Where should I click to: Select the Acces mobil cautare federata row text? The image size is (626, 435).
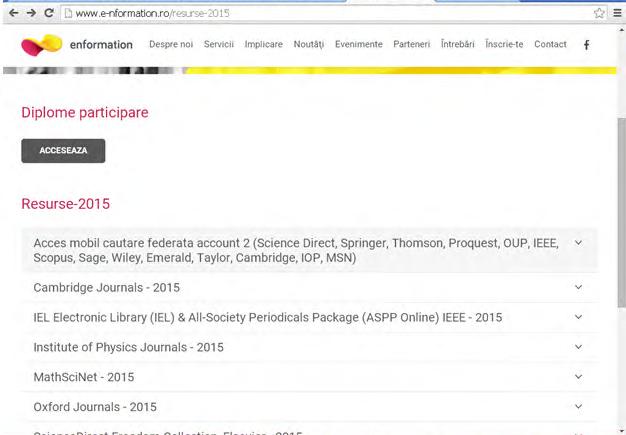pyautogui.click(x=296, y=250)
